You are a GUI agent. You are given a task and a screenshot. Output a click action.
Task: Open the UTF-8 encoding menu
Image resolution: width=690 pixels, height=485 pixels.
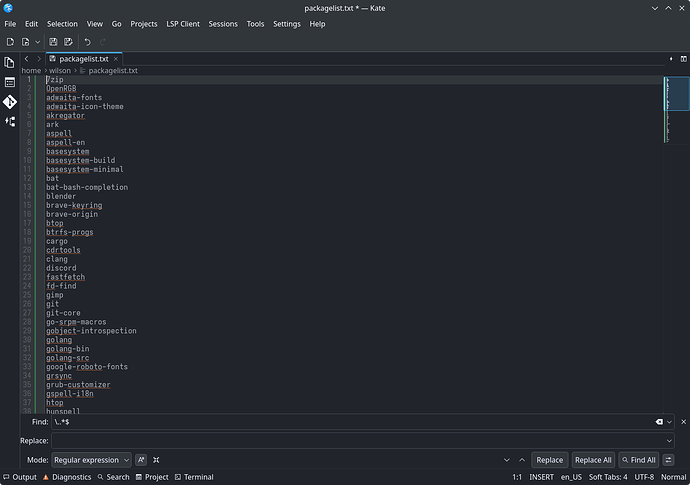pyautogui.click(x=644, y=477)
